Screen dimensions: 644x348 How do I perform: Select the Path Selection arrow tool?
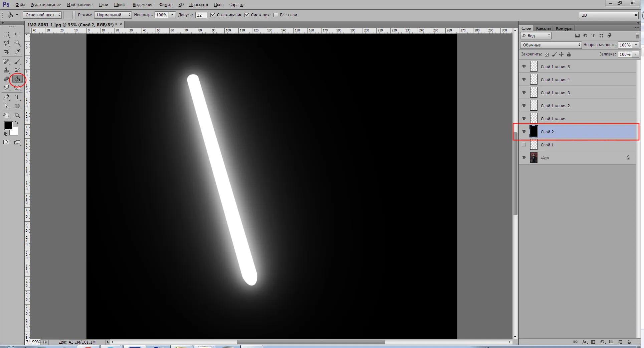[6, 106]
